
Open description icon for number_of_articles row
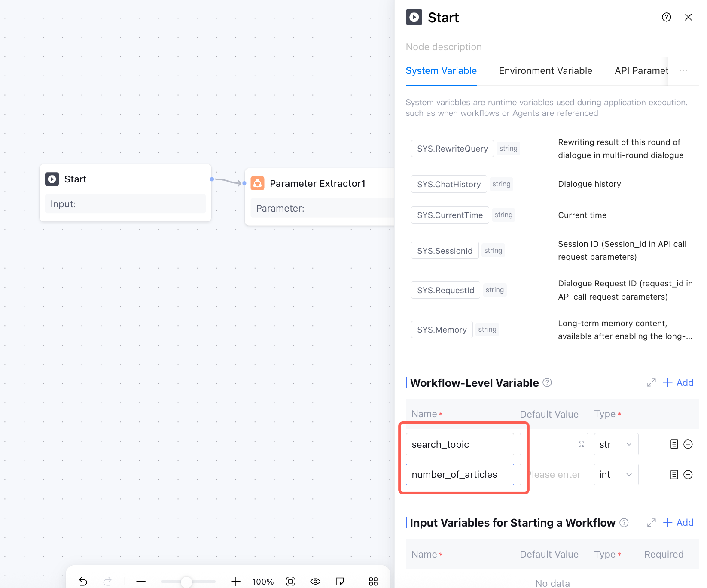click(x=674, y=474)
